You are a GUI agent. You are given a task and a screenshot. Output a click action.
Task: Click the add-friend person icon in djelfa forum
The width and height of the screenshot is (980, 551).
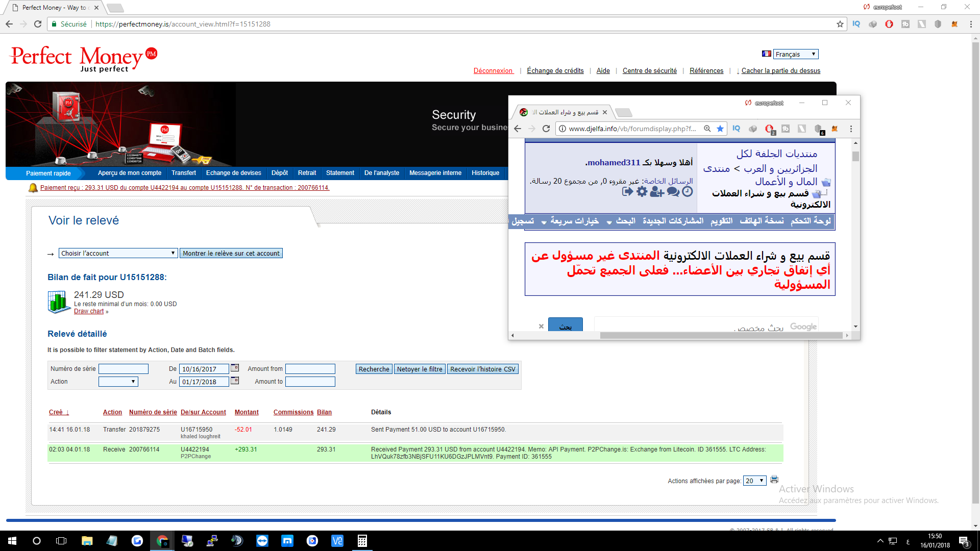tap(657, 192)
